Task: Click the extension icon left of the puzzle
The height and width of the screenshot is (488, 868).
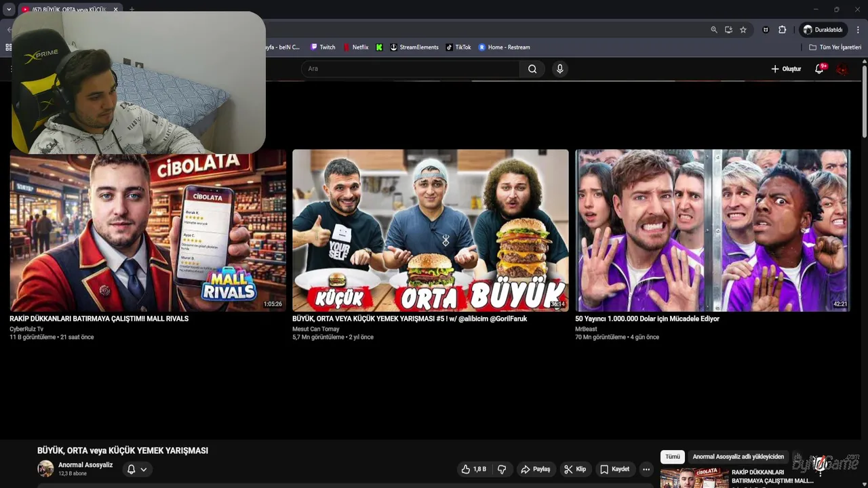Action: 766,30
